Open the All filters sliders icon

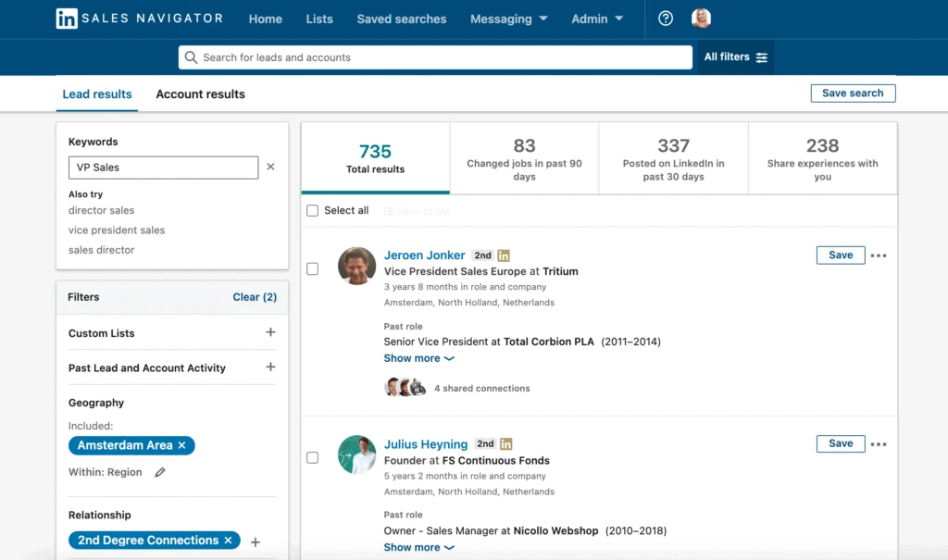pyautogui.click(x=762, y=57)
